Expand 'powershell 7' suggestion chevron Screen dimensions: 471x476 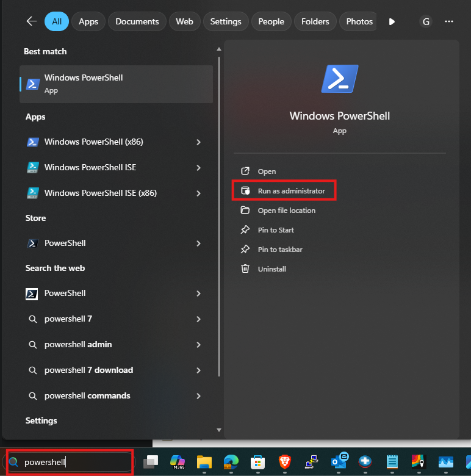point(198,319)
